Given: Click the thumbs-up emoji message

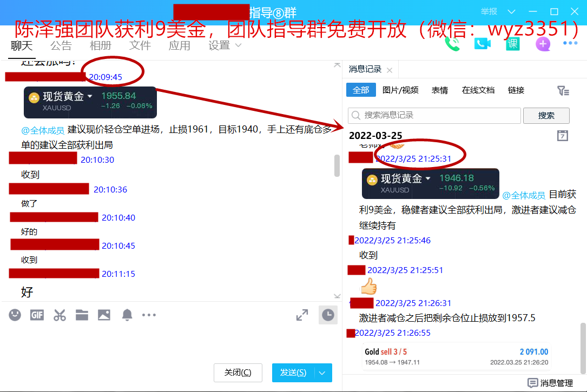Looking at the screenshot, I should click(368, 286).
